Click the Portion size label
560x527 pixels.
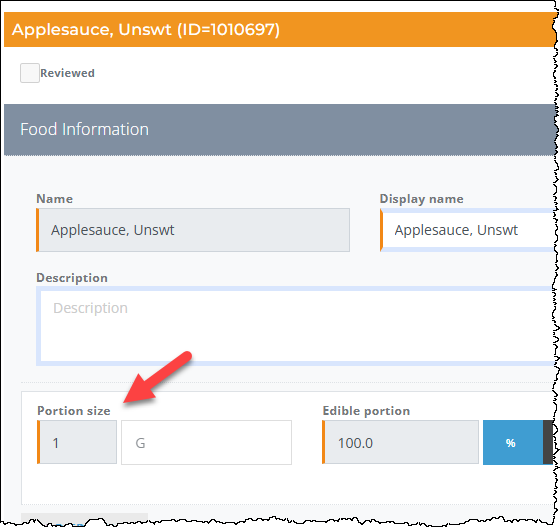74,411
